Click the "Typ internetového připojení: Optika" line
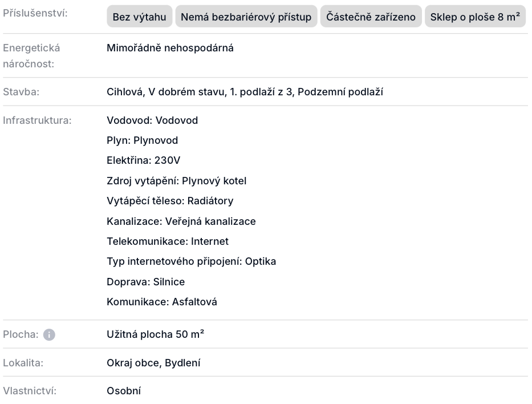Viewport: 532px width, 404px height. [x=191, y=261]
